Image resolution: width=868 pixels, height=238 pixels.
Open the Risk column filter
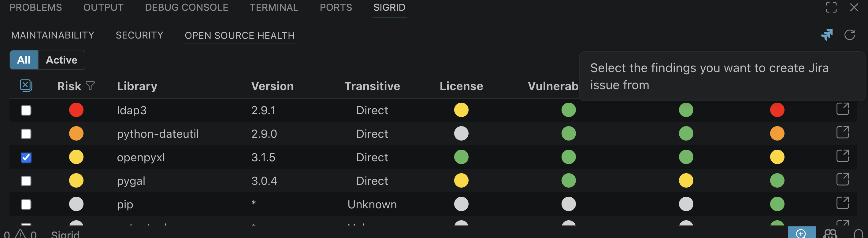90,86
